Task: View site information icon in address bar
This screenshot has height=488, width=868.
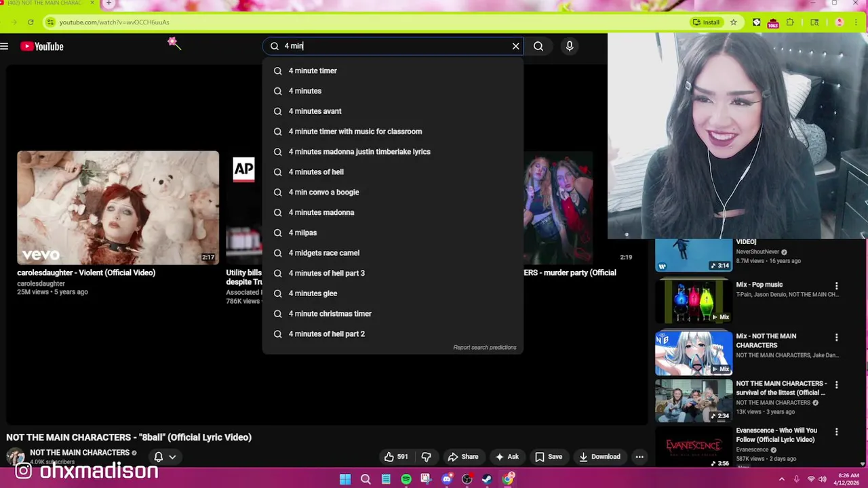Action: [x=50, y=22]
